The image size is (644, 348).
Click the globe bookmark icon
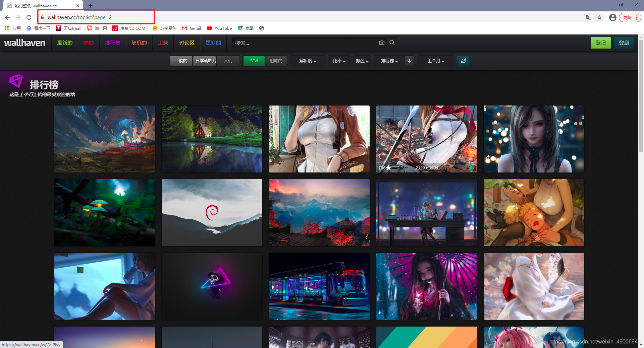[x=262, y=28]
